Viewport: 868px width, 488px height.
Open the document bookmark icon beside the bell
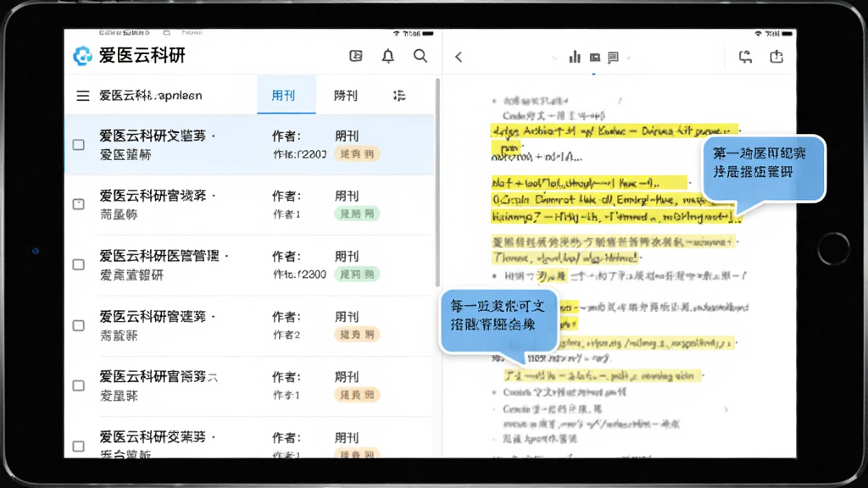pyautogui.click(x=356, y=56)
